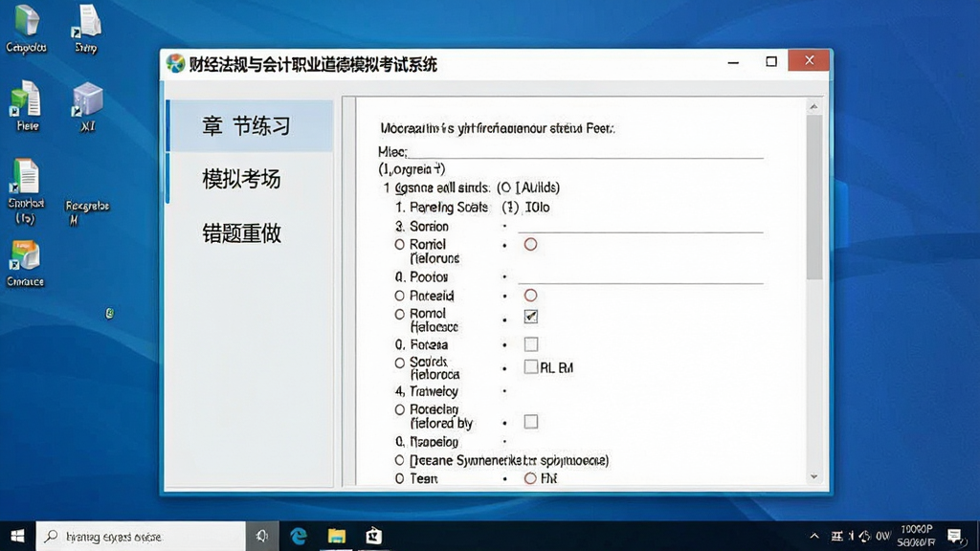Viewport: 980px width, 551px height.
Task: Select radio button beside Scurds fieloroca
Action: coord(399,363)
